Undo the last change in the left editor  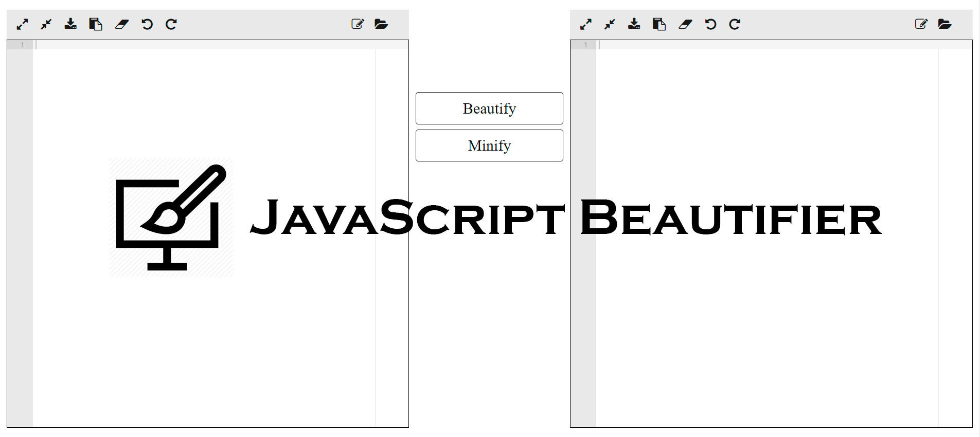tap(147, 24)
